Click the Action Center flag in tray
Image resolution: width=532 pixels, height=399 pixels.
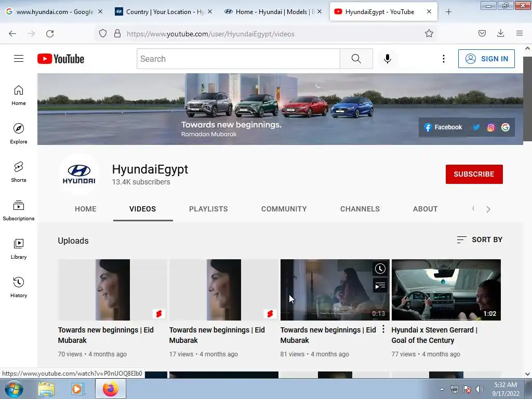click(467, 389)
